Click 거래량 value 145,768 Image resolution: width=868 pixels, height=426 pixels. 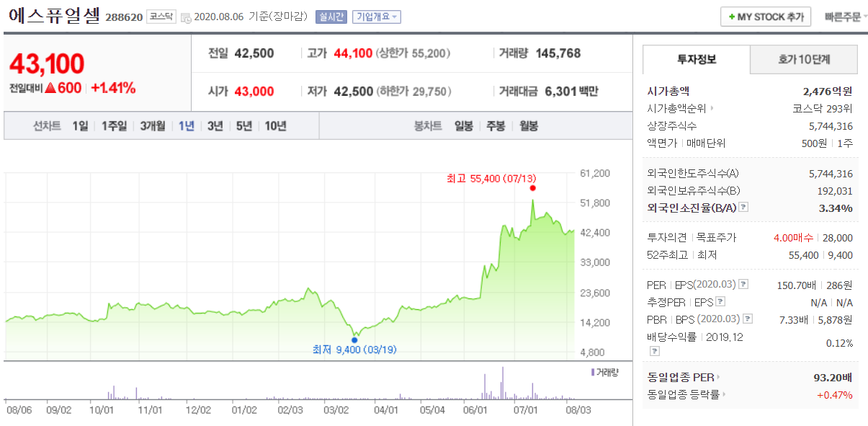(558, 53)
